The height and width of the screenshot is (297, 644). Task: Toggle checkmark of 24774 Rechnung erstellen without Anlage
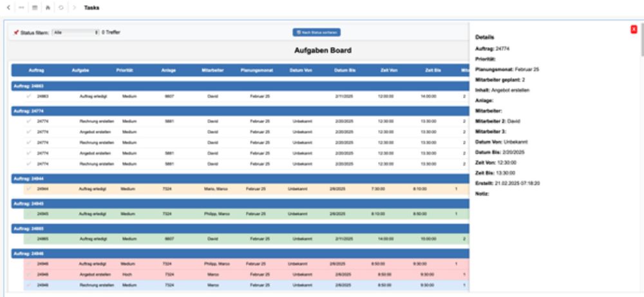click(29, 142)
